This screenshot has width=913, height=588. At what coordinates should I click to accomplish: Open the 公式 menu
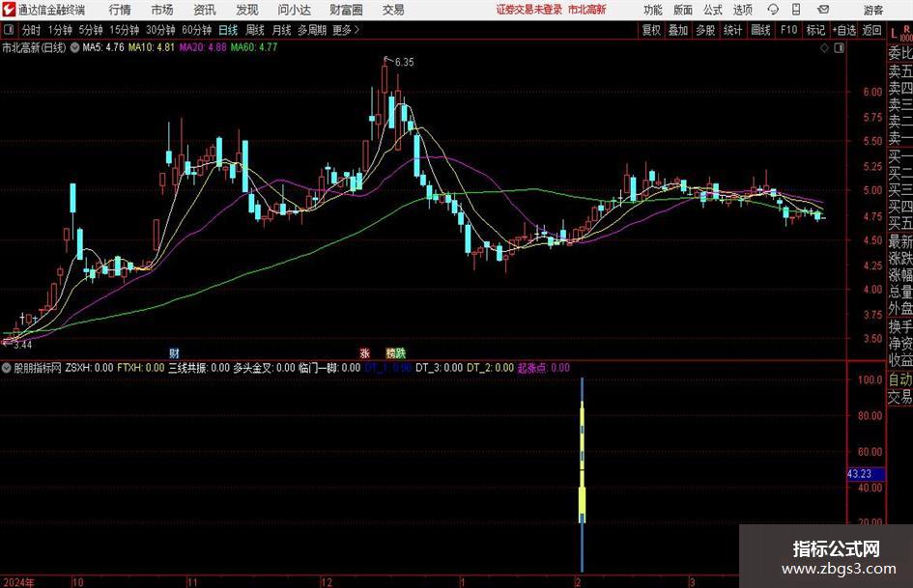click(713, 10)
